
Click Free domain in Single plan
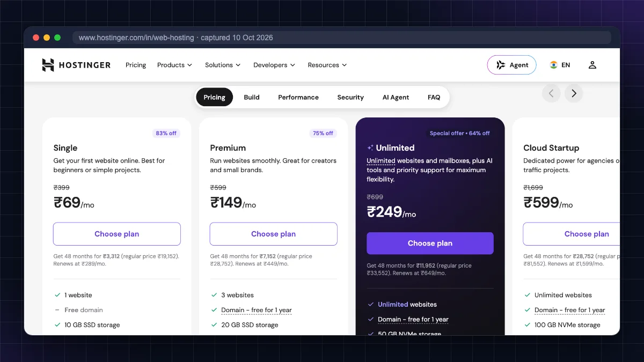[83, 310]
